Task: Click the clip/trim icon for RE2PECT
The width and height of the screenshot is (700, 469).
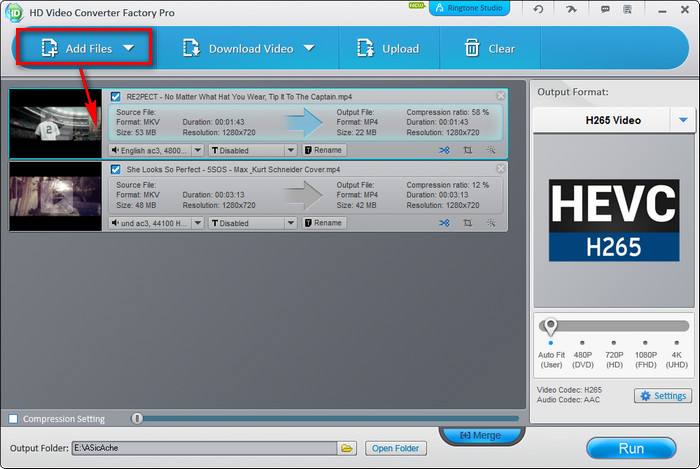Action: [444, 150]
